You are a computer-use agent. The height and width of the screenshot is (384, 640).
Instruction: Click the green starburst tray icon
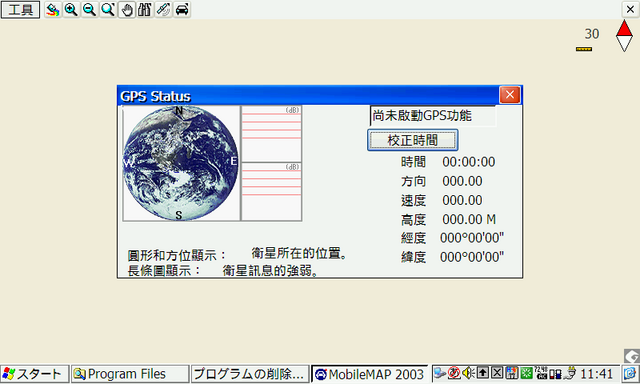[526, 373]
